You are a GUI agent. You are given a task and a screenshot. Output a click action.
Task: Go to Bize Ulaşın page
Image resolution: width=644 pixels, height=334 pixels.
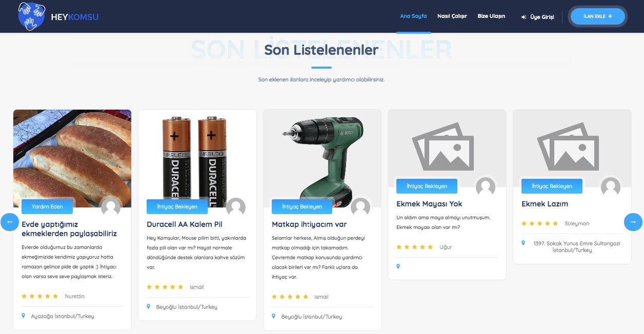(491, 16)
